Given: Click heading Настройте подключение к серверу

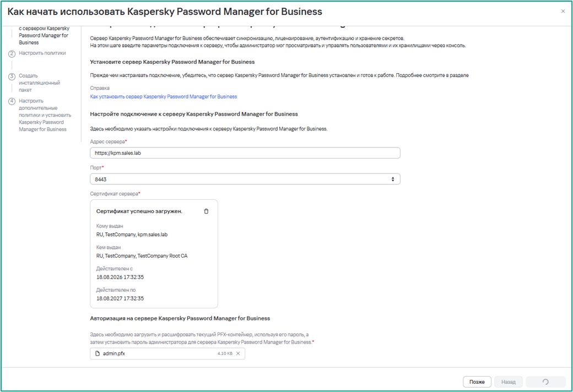Looking at the screenshot, I should [194, 114].
